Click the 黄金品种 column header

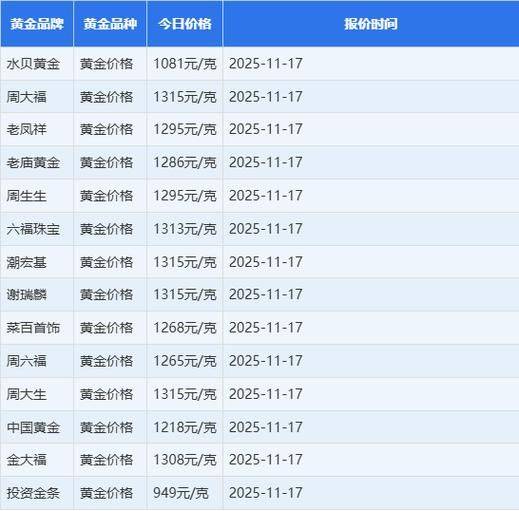point(110,24)
